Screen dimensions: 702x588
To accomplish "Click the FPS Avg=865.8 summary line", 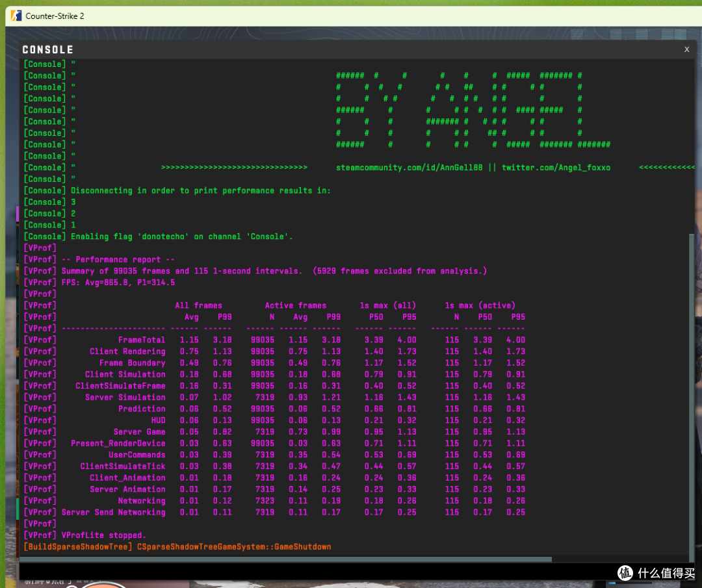I will tap(118, 283).
